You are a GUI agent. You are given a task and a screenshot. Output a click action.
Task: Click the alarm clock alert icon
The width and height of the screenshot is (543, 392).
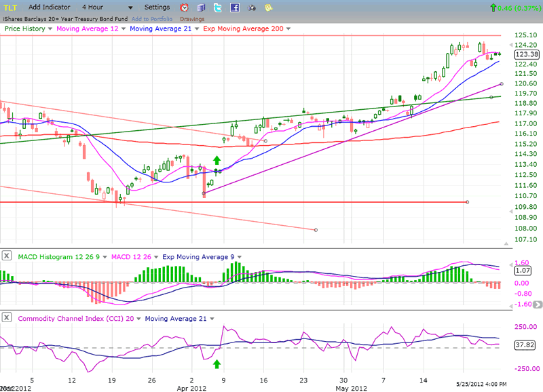(x=185, y=7)
